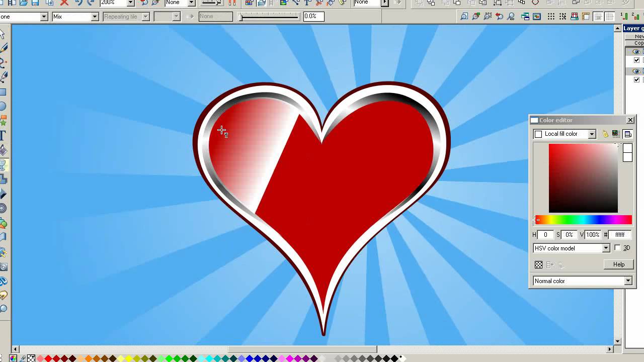Toggle the 3D checkbox in Color editor
The width and height of the screenshot is (644, 362).
point(618,248)
